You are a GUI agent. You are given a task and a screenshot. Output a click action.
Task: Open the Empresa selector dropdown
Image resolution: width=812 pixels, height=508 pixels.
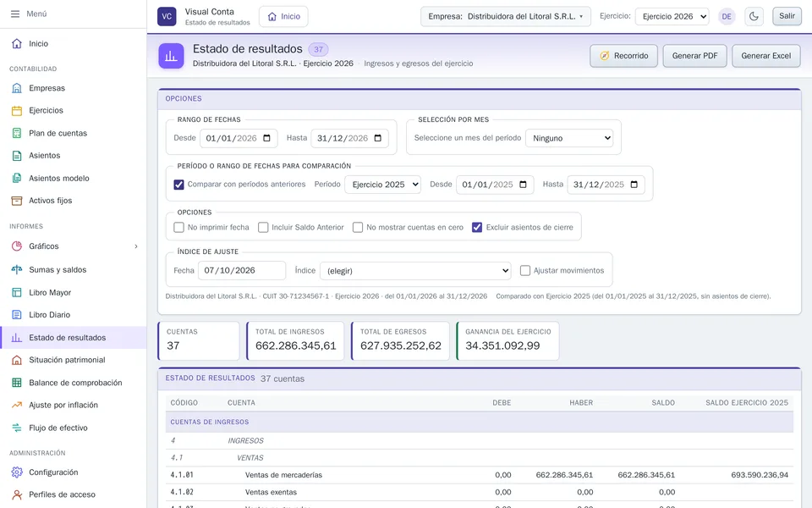[x=506, y=17]
